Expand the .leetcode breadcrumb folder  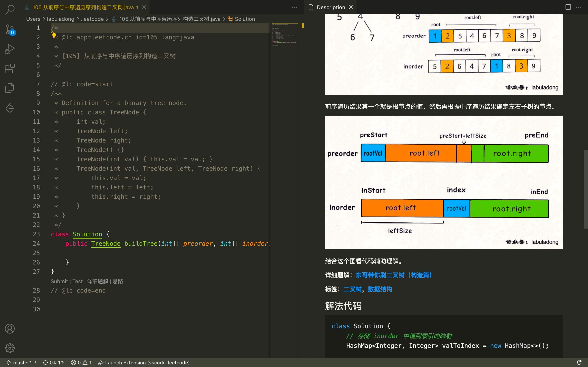[x=92, y=19]
